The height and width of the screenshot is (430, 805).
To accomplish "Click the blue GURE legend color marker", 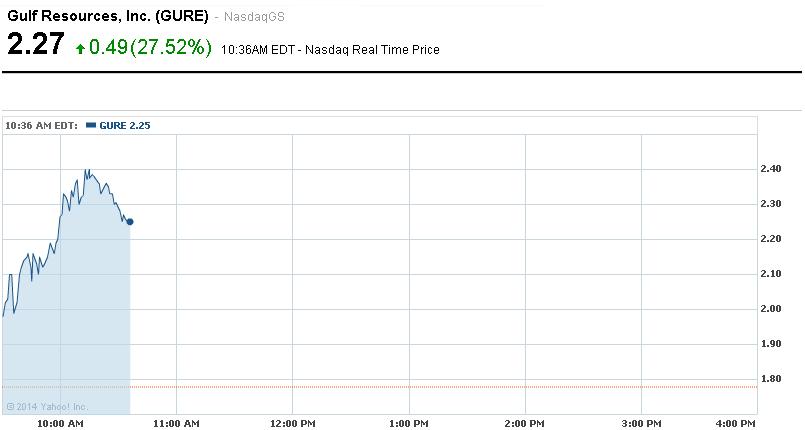I will click(91, 126).
